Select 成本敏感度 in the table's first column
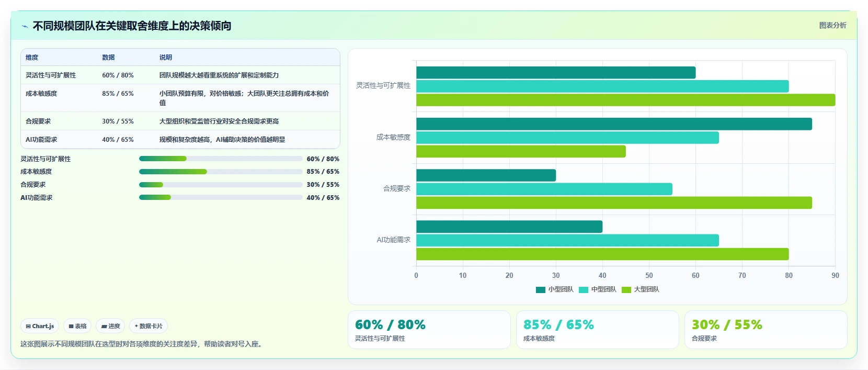 click(x=41, y=94)
